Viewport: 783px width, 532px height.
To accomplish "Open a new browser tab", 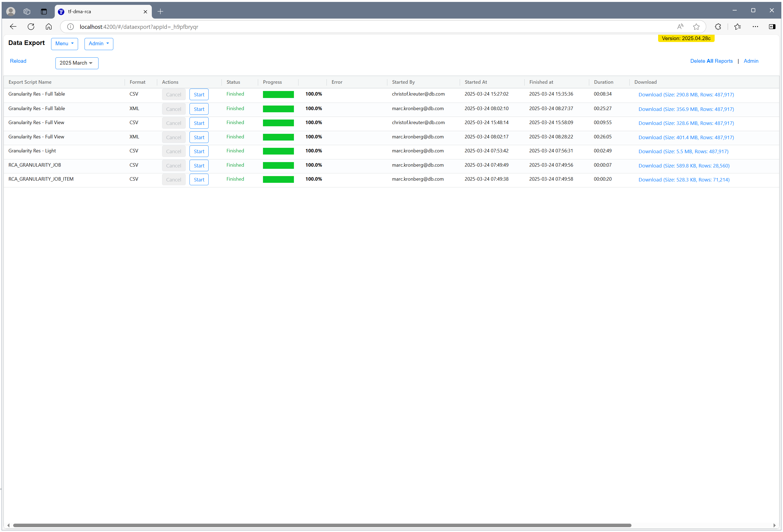I will click(160, 12).
